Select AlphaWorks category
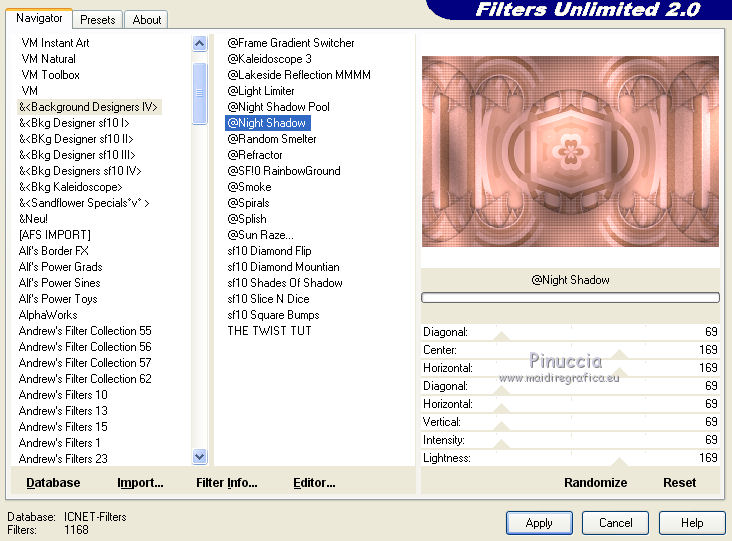 48,315
